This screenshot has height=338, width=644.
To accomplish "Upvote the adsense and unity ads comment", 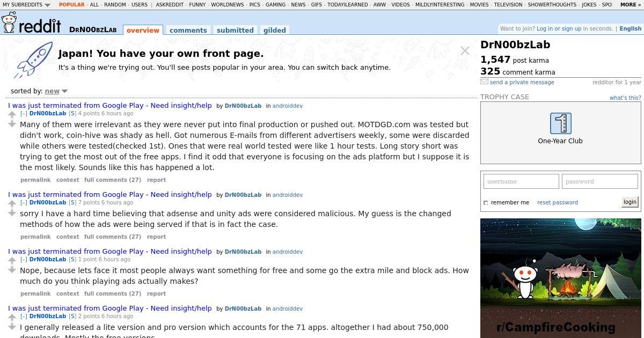I will click(x=12, y=204).
